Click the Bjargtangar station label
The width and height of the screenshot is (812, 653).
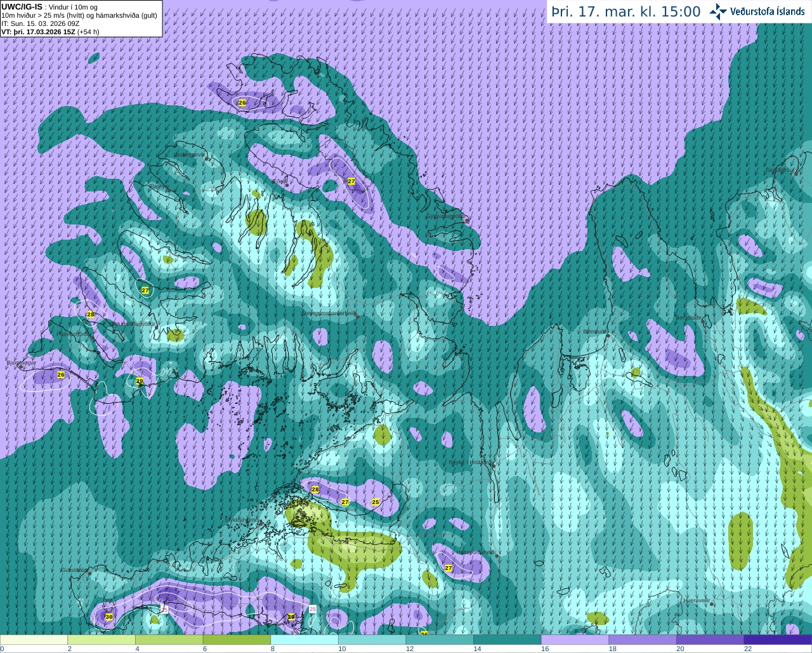21,363
